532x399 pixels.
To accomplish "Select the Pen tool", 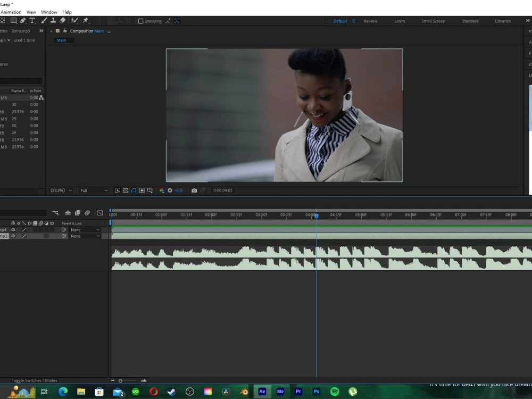I will (23, 21).
